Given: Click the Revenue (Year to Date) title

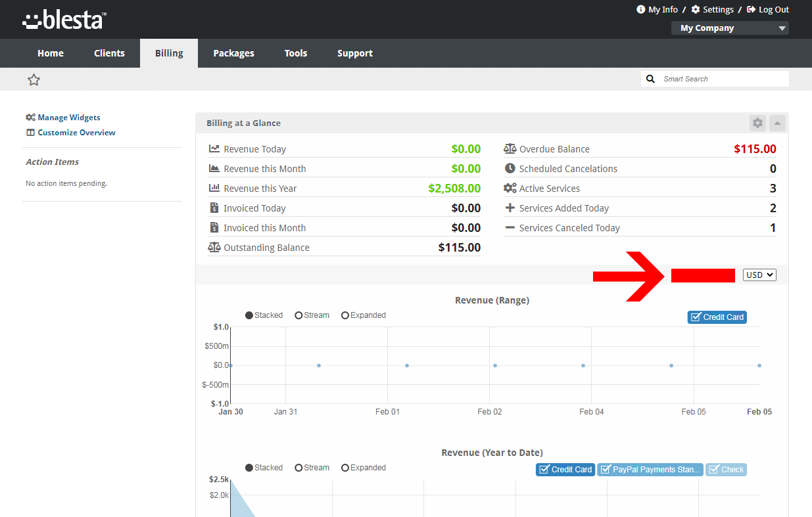Looking at the screenshot, I should pos(492,453).
